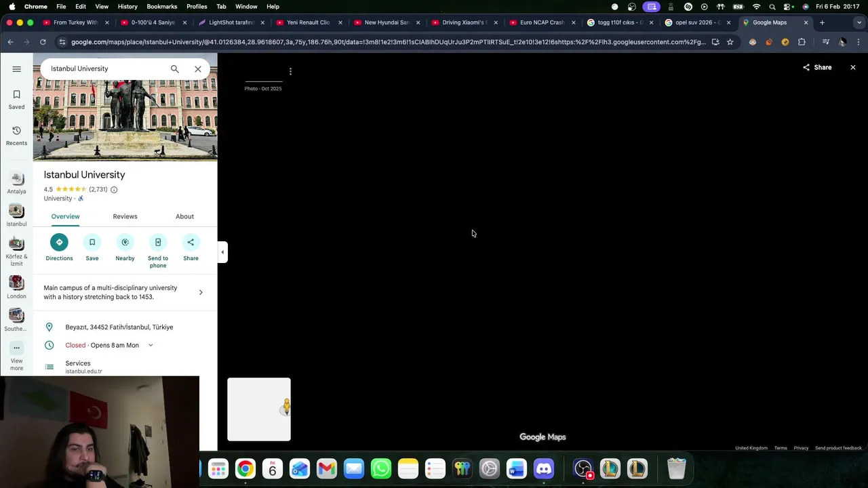Open the Extensions puzzle icon
The height and width of the screenshot is (488, 868).
tap(802, 42)
